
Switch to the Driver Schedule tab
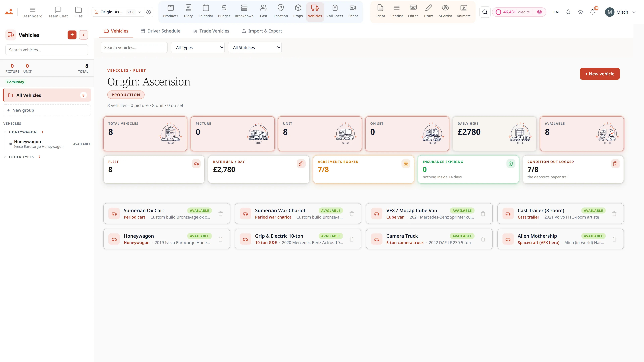pyautogui.click(x=160, y=31)
